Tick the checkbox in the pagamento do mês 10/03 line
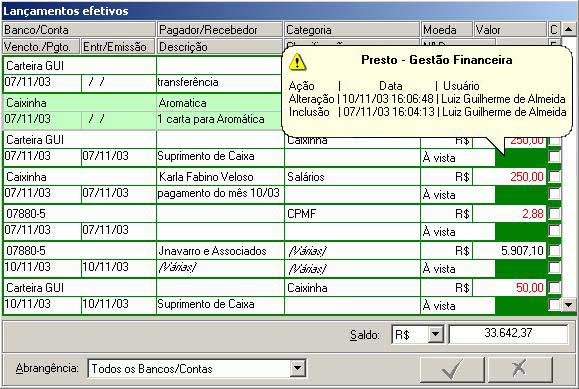The width and height of the screenshot is (579, 389). coord(554,194)
